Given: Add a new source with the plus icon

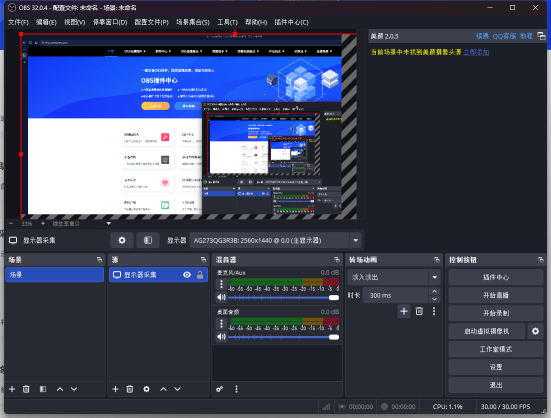Looking at the screenshot, I should click(115, 389).
